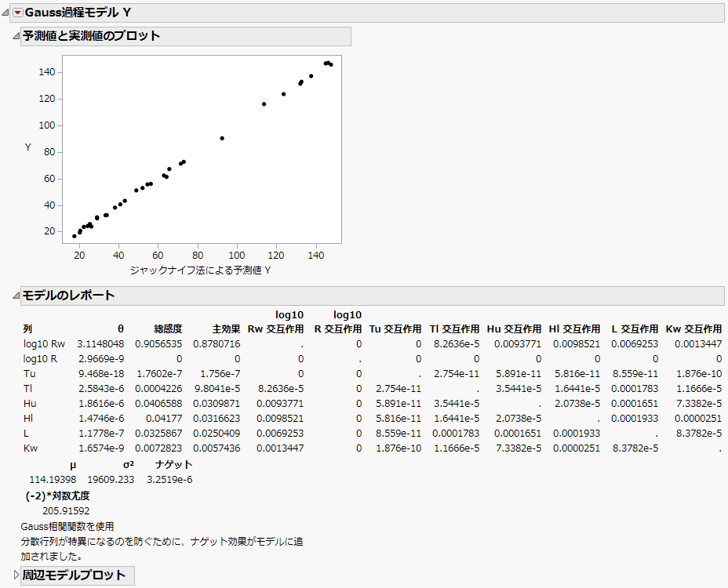Viewport: 728px width, 588px height.
Task: Click the Hl row label
Action: (28, 418)
